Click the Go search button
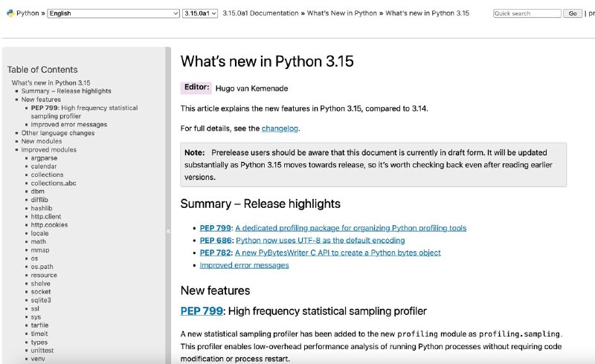The image size is (595, 364). tap(573, 13)
